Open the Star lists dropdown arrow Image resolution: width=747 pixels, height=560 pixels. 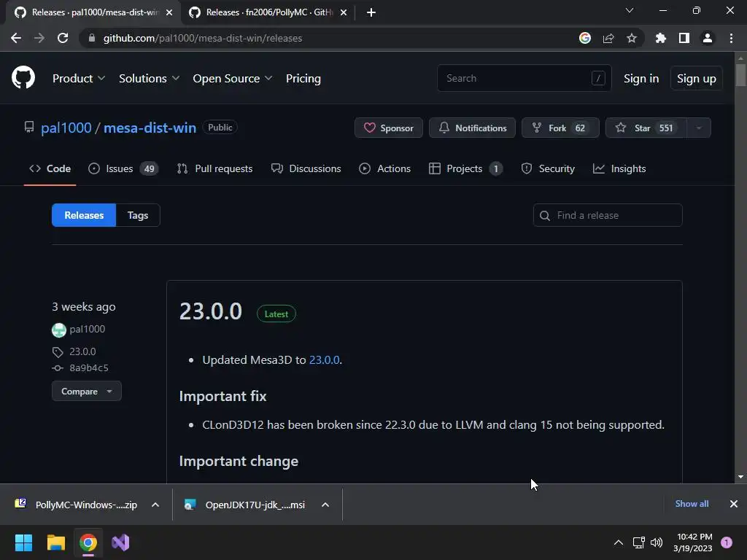699,128
